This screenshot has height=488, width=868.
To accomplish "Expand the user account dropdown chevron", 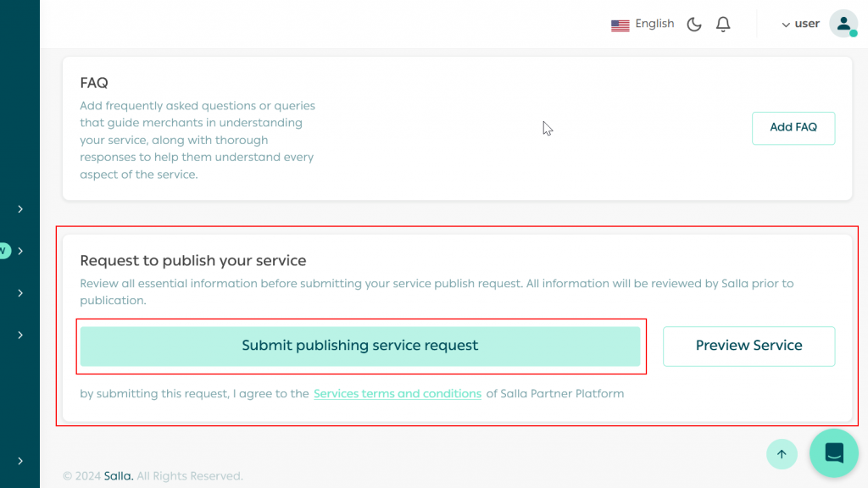I will pos(786,25).
